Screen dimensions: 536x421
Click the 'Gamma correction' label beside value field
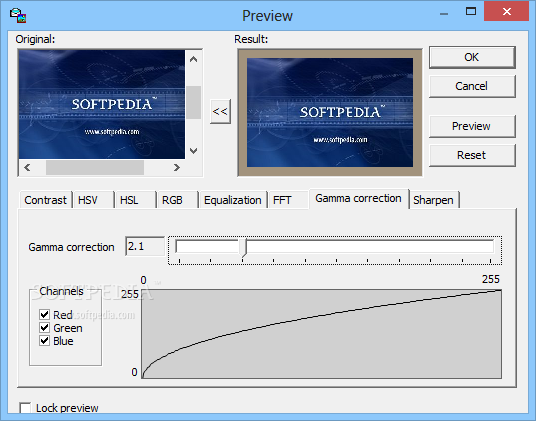(71, 247)
